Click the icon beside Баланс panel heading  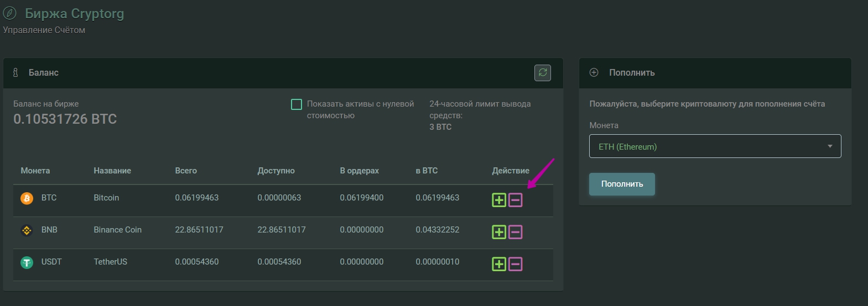15,72
